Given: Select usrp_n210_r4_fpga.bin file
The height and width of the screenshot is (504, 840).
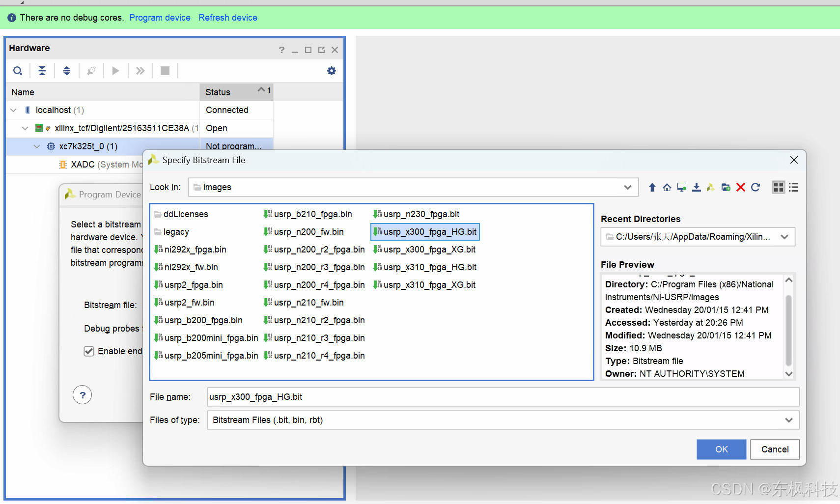Looking at the screenshot, I should 314,356.
